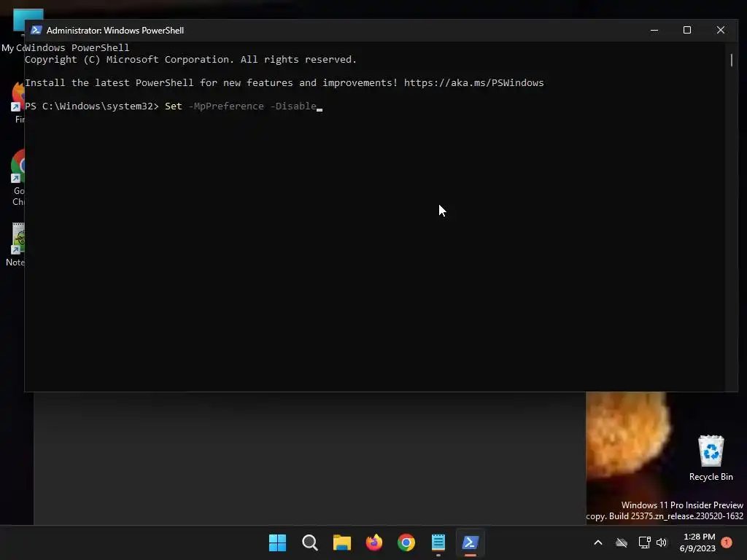Select the Notepad++ desktop shortcut
The width and height of the screenshot is (747, 560).
click(18, 244)
